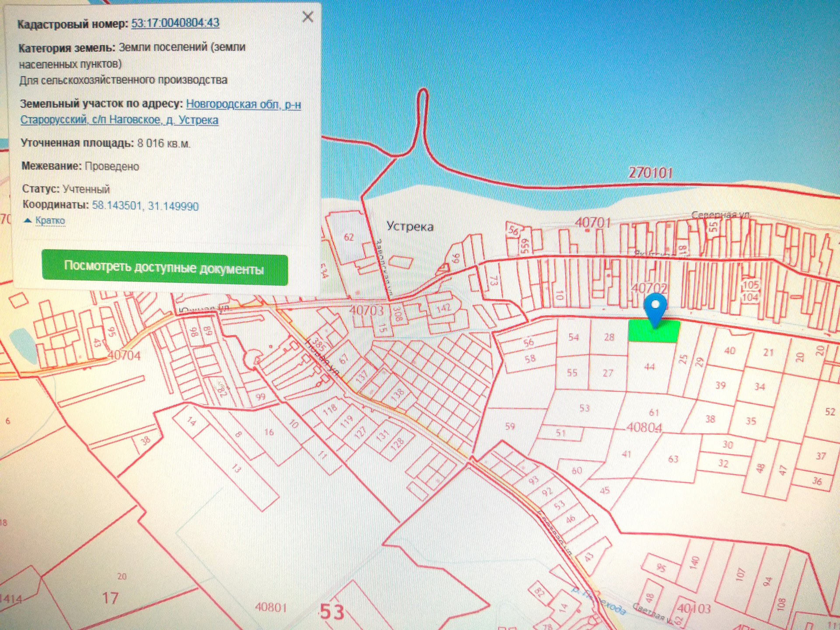Select parcel 16 in lower left
This screenshot has width=840, height=630.
click(x=269, y=432)
